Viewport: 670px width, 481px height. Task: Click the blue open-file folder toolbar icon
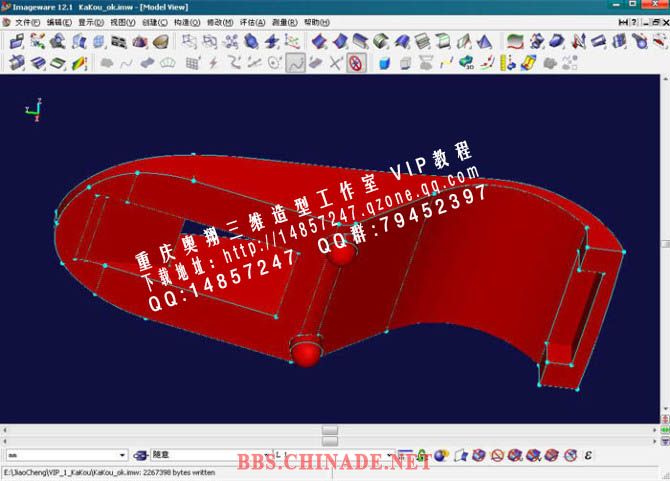(x=17, y=41)
